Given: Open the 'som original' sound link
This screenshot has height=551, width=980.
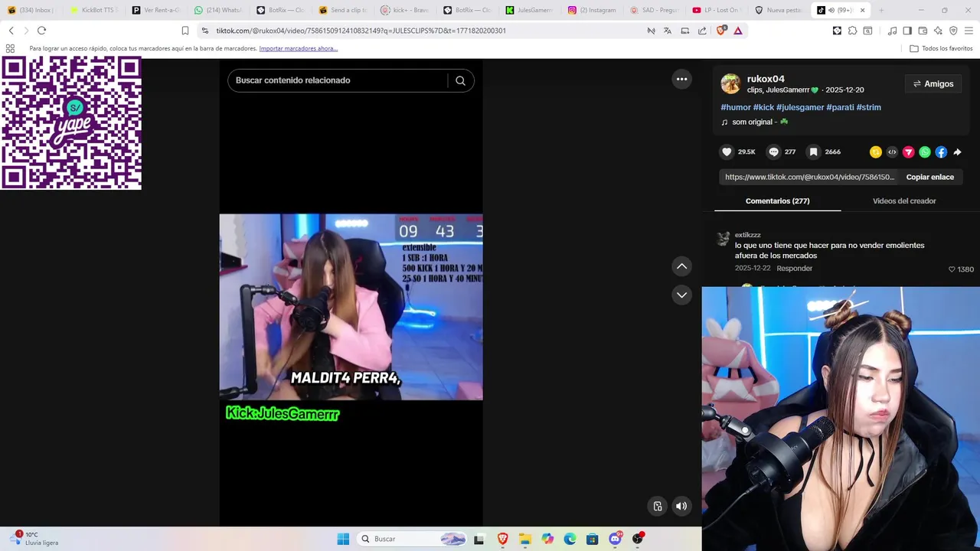Looking at the screenshot, I should (754, 122).
